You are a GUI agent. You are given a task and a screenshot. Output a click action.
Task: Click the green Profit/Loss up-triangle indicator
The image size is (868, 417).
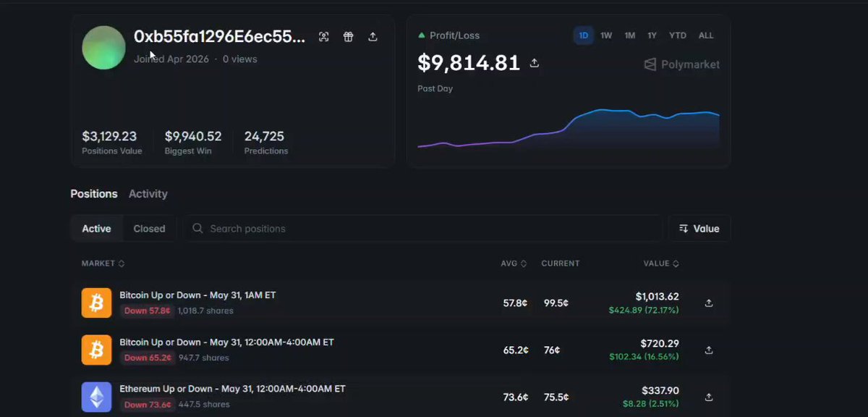pos(422,35)
